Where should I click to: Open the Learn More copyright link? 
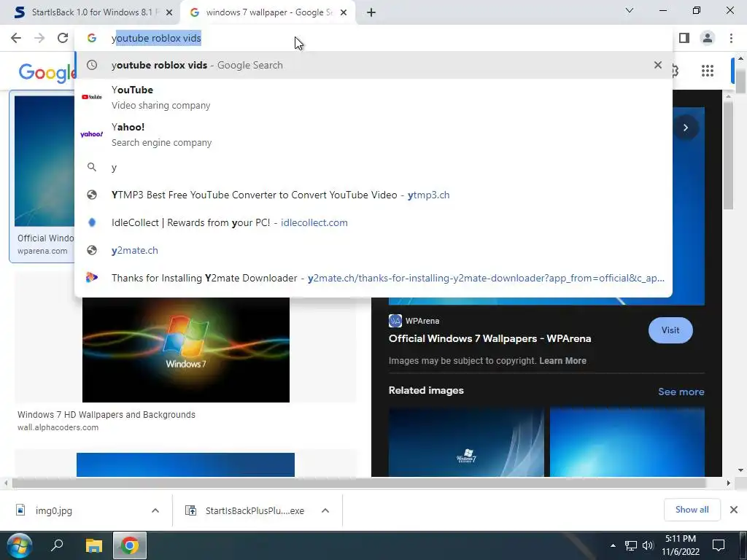point(562,360)
